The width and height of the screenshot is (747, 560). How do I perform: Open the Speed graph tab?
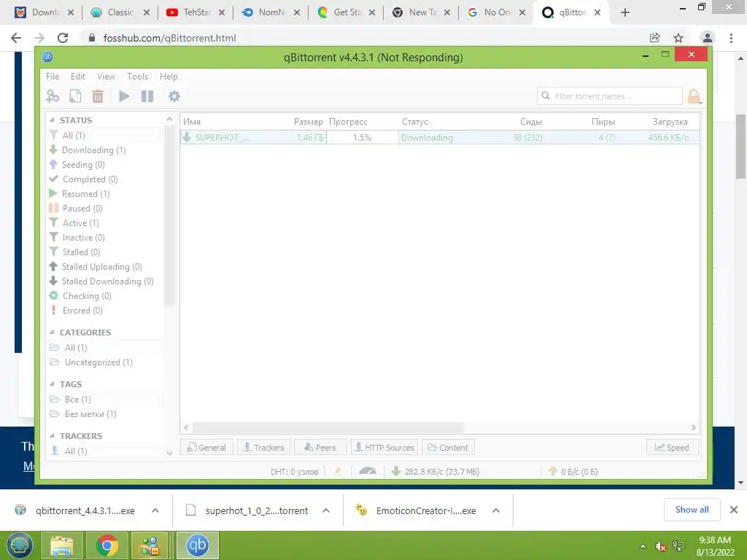(672, 448)
